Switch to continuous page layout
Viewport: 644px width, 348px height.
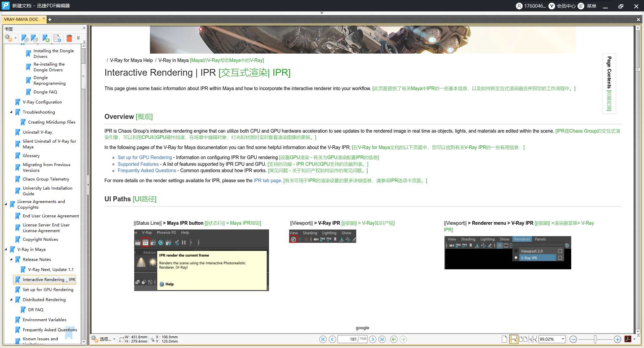[514, 339]
